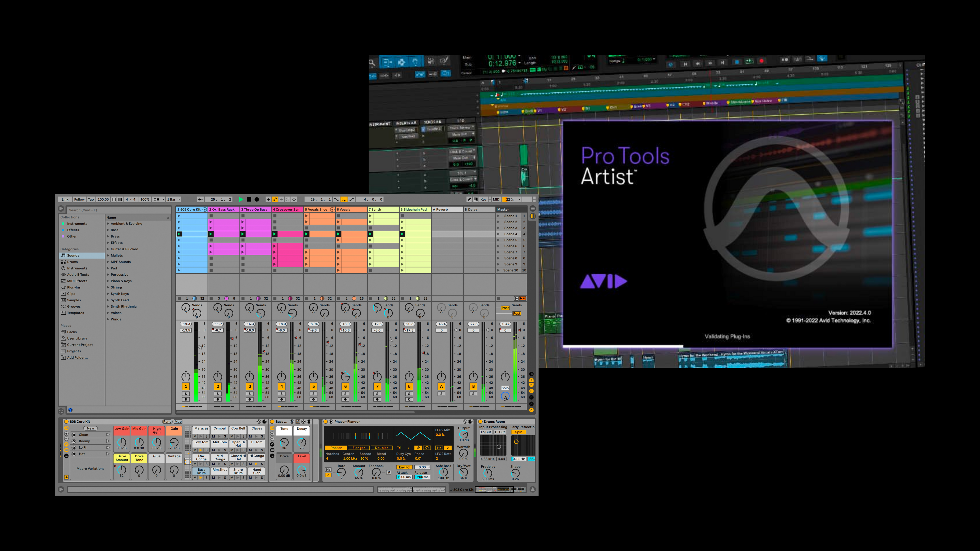
Task: Enable the Lo Cut filter in Drums Room
Action: coord(486,432)
